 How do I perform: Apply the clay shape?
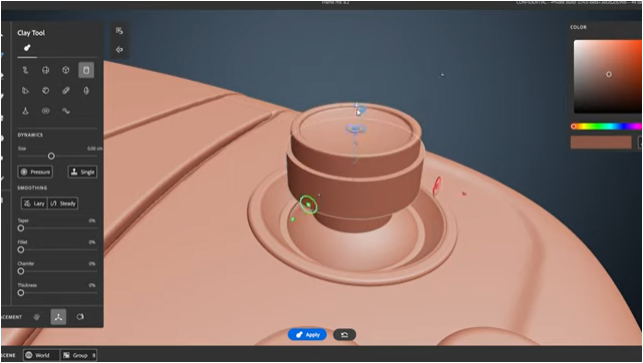[x=307, y=335]
